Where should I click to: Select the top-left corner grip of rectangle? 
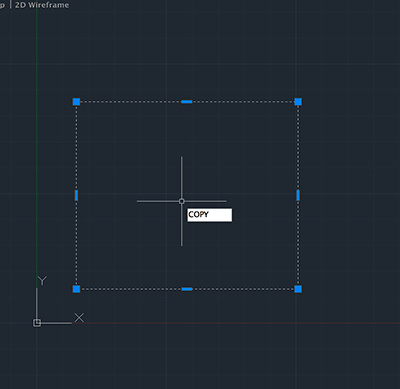point(76,102)
